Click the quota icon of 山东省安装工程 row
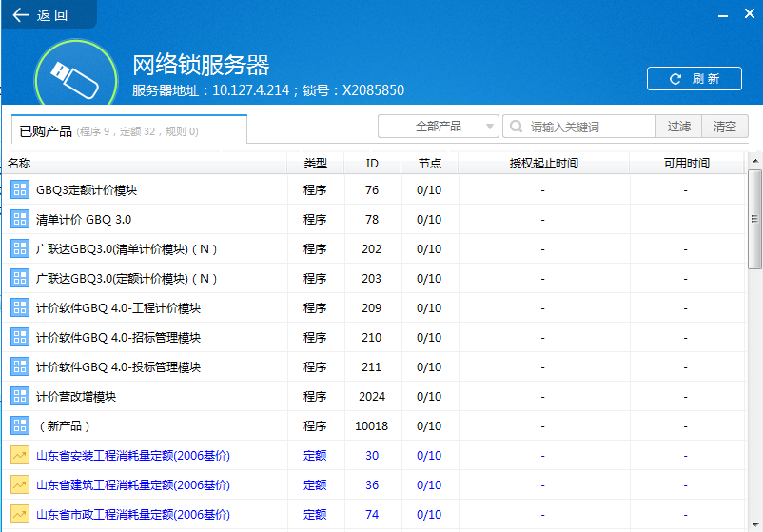The image size is (763, 532). pyautogui.click(x=20, y=456)
